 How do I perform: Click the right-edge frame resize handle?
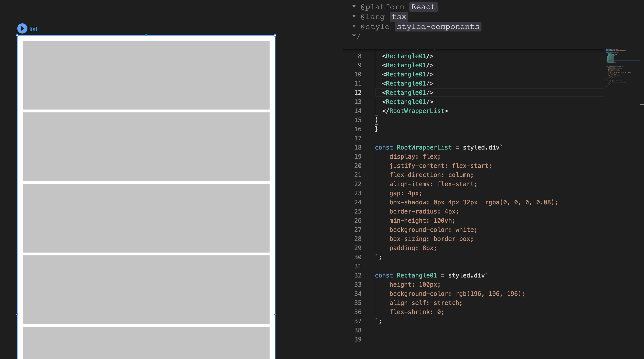coord(275,314)
